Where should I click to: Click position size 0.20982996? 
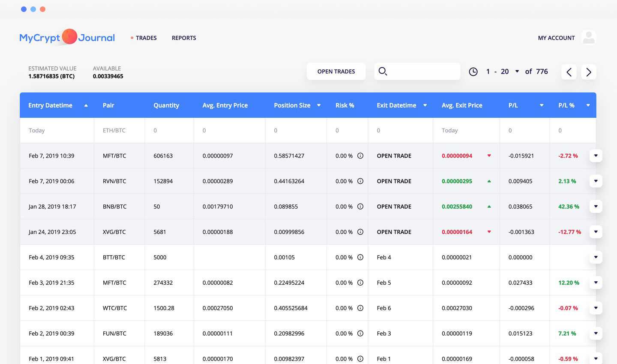289,333
